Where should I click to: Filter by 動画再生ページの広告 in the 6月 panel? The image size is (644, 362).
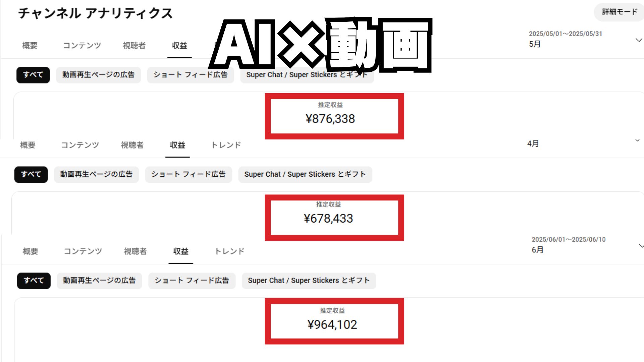click(x=99, y=281)
